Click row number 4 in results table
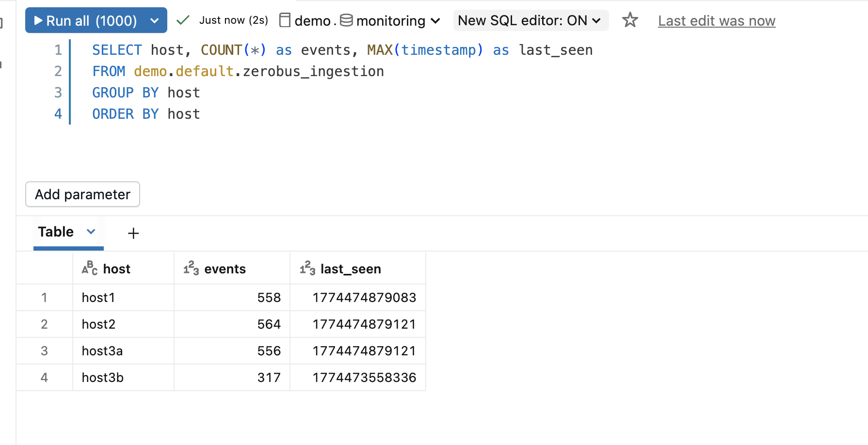868x445 pixels. click(44, 378)
